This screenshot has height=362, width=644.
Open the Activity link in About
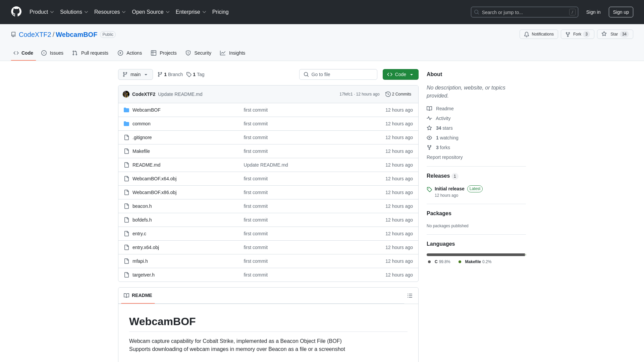point(439,118)
